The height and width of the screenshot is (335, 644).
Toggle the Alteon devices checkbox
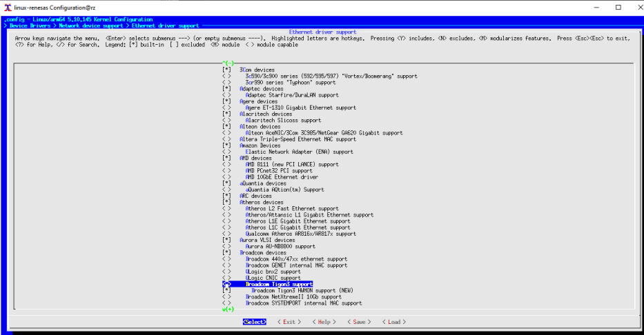coord(226,127)
